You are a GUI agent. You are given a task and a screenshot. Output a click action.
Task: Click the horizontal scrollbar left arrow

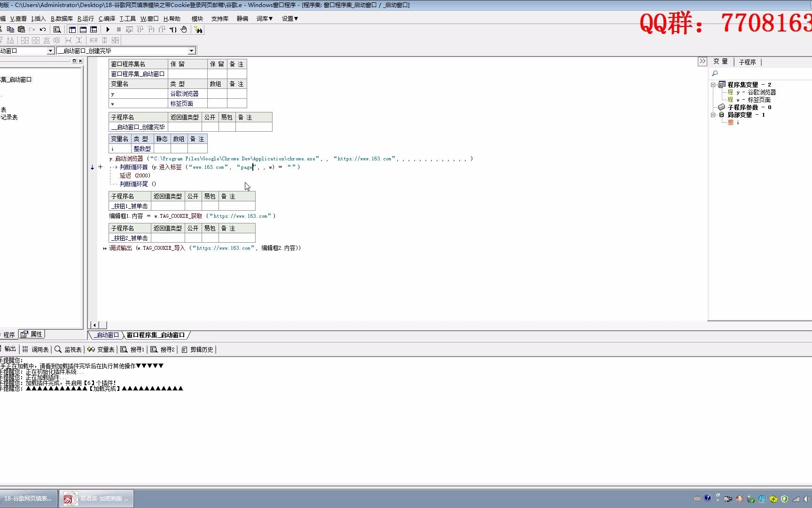(94, 325)
